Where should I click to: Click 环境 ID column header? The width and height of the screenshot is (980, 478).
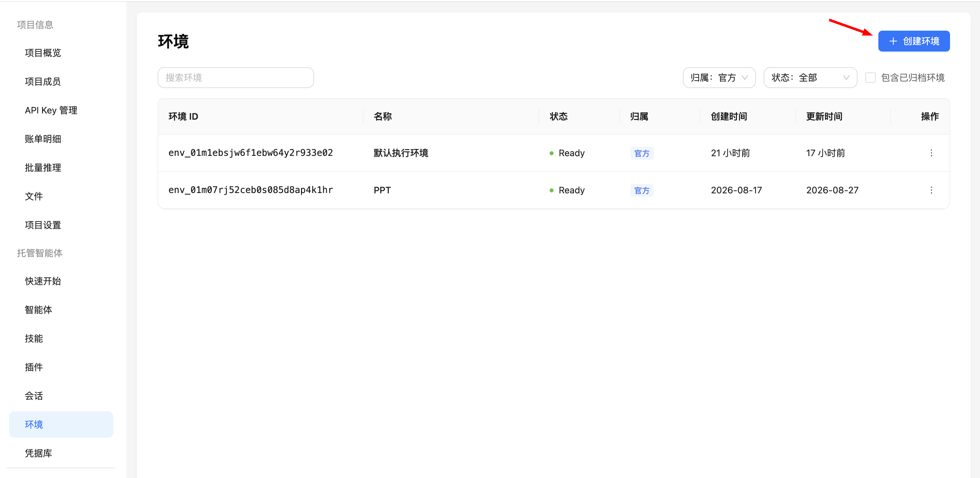(183, 116)
